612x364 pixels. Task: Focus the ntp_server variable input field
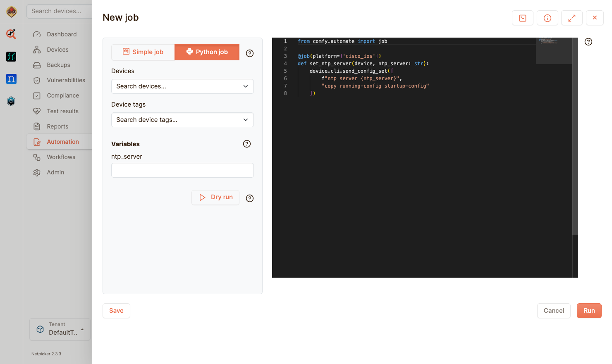(182, 170)
